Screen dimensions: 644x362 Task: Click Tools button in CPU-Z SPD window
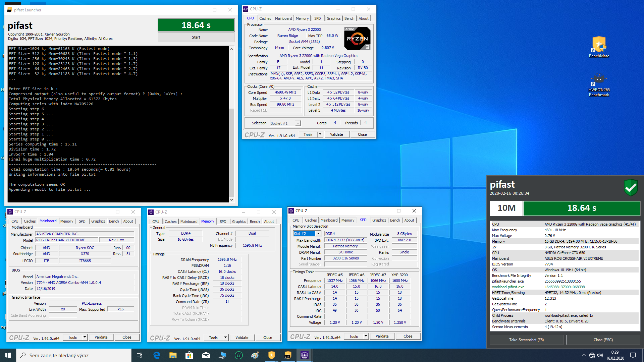354,336
